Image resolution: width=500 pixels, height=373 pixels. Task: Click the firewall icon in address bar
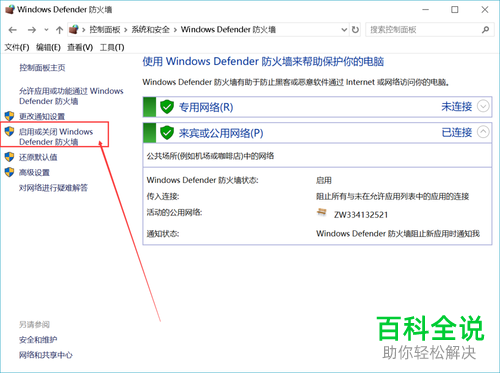click(x=74, y=29)
